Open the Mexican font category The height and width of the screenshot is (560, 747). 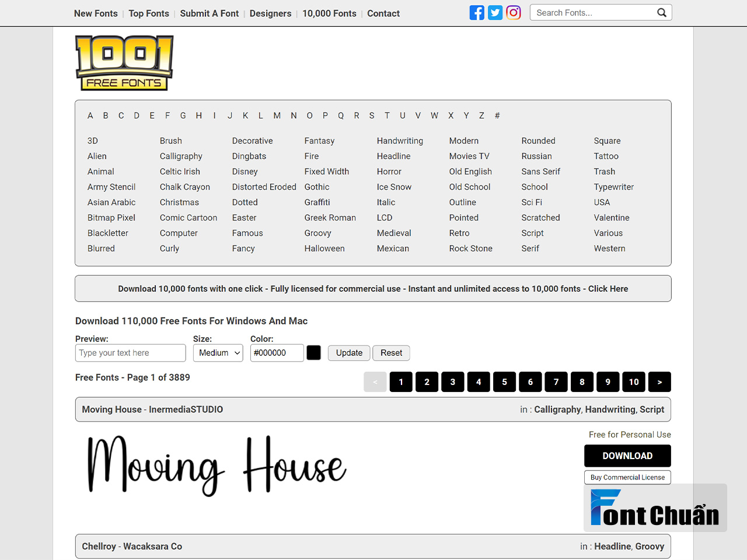click(x=393, y=249)
